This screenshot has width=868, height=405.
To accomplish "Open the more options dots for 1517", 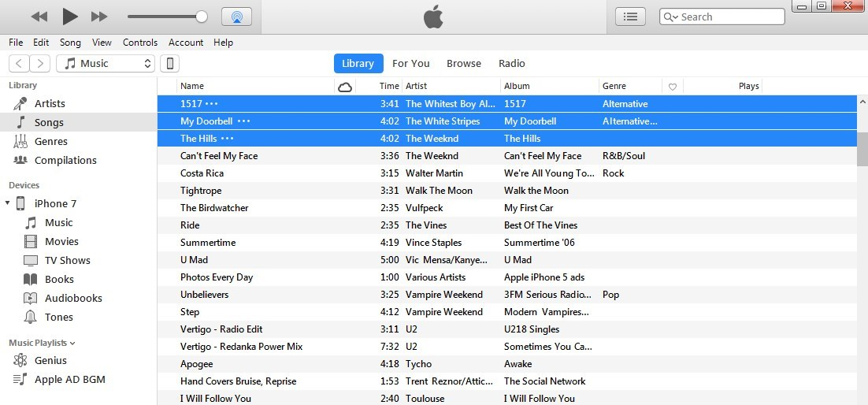I will point(212,103).
